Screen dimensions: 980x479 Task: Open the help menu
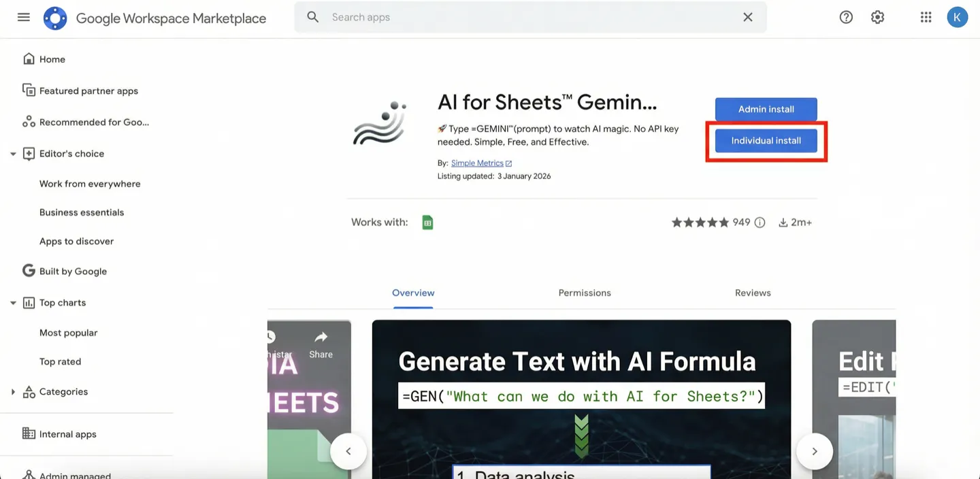(846, 16)
